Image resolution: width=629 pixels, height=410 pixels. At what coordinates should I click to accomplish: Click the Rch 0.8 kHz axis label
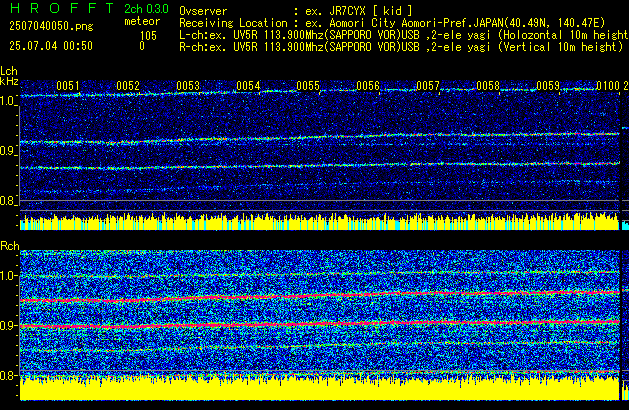pyautogui.click(x=8, y=375)
